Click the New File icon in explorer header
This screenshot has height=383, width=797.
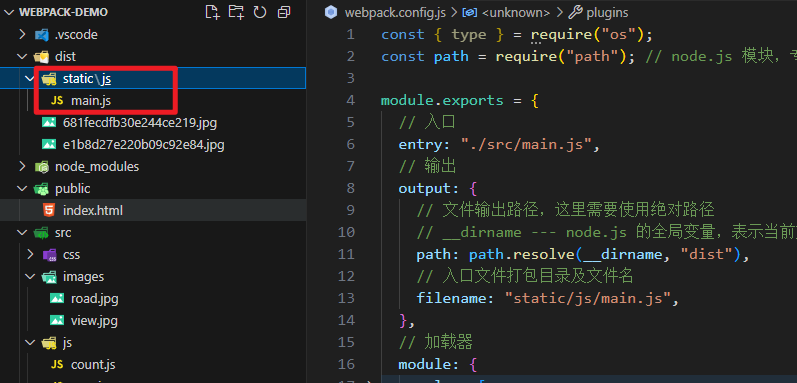point(212,12)
